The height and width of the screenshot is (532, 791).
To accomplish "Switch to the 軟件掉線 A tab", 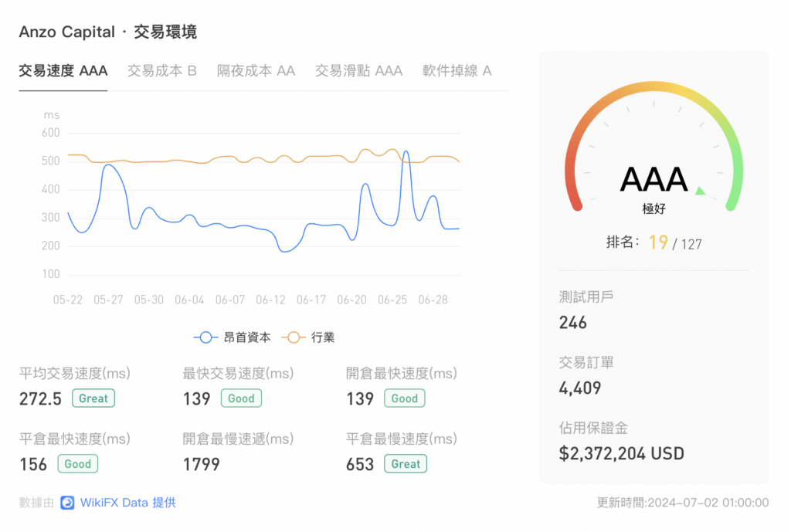I will click(x=457, y=70).
